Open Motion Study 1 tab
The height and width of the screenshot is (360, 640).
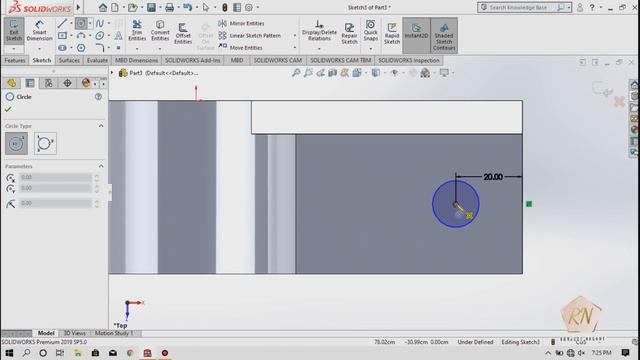114,333
